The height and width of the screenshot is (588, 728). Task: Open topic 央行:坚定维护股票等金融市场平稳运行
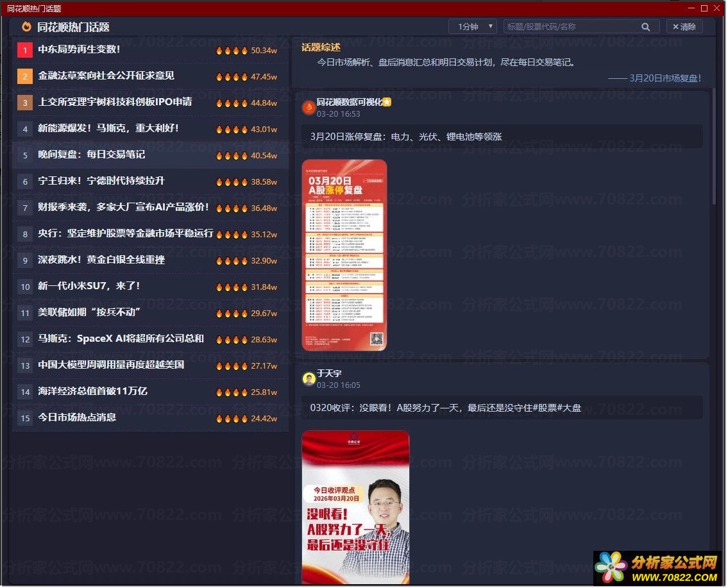pos(126,233)
